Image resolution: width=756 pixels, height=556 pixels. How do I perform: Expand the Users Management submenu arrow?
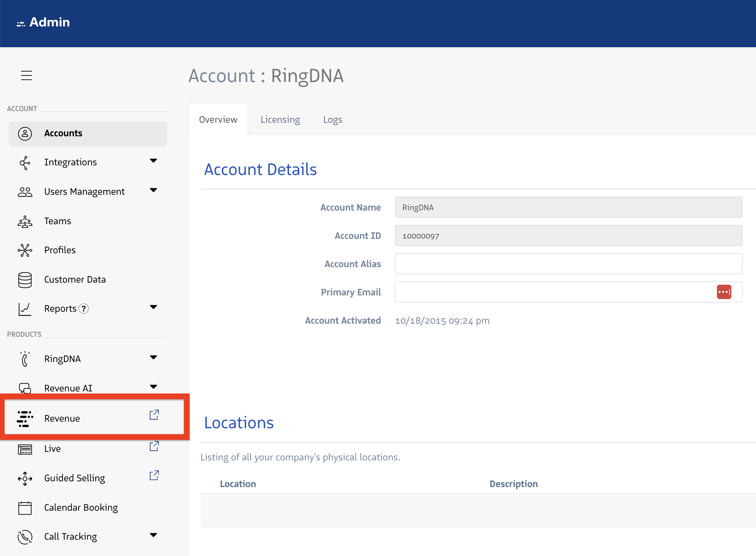(153, 190)
